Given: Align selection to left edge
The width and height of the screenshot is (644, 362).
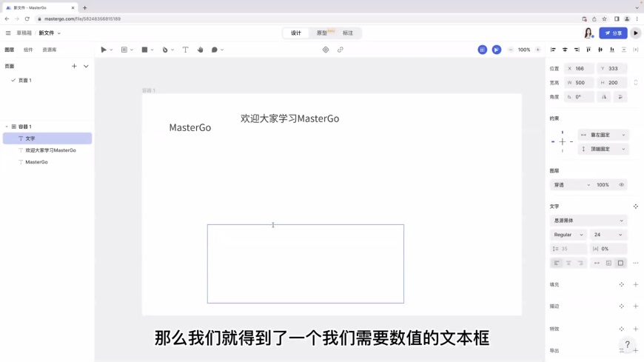Looking at the screenshot, I should (x=553, y=50).
